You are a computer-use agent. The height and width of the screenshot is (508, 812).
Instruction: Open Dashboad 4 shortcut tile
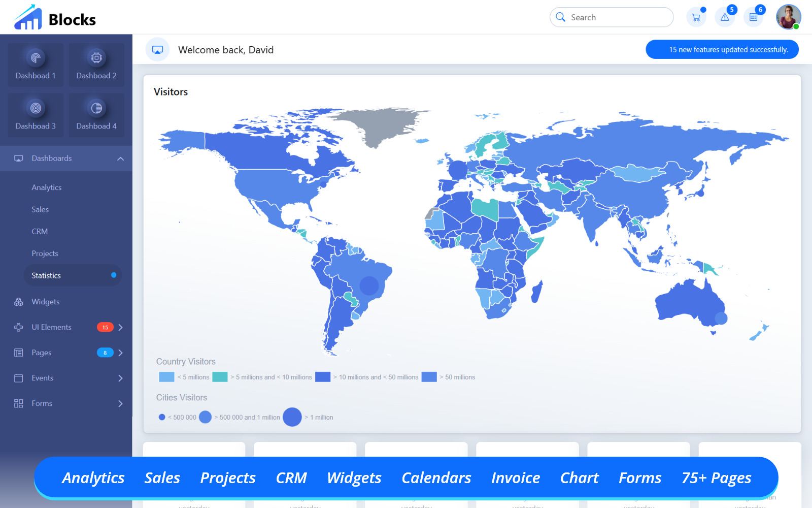[96, 115]
